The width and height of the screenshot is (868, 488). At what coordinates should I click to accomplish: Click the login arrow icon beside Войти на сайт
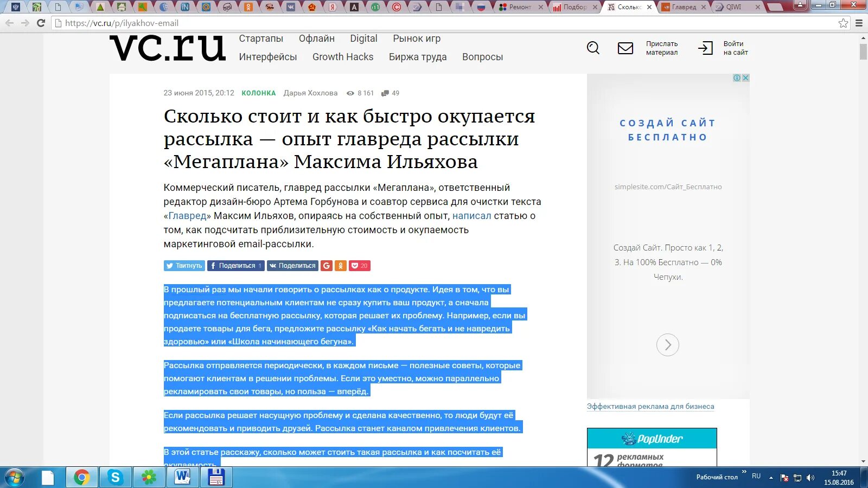pos(705,48)
